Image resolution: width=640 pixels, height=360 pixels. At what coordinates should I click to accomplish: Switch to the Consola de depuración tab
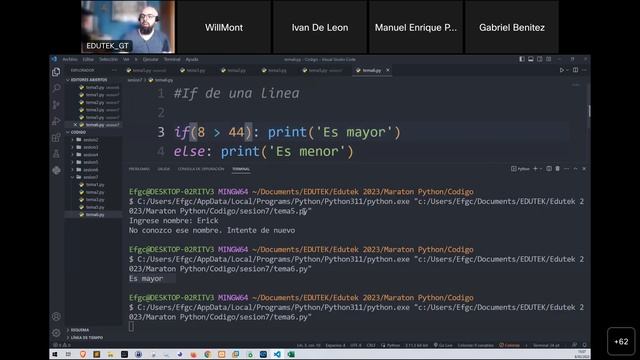pyautogui.click(x=201, y=169)
